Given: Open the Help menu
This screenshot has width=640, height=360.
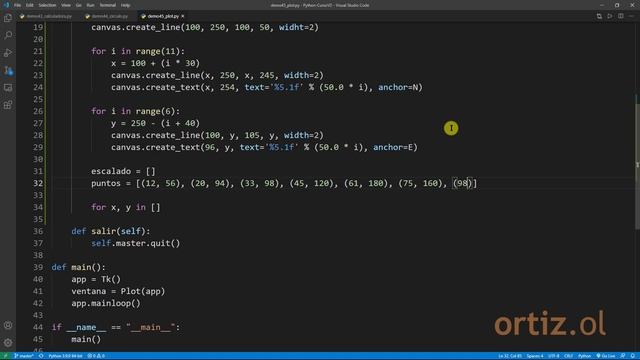Looking at the screenshot, I should [x=125, y=5].
